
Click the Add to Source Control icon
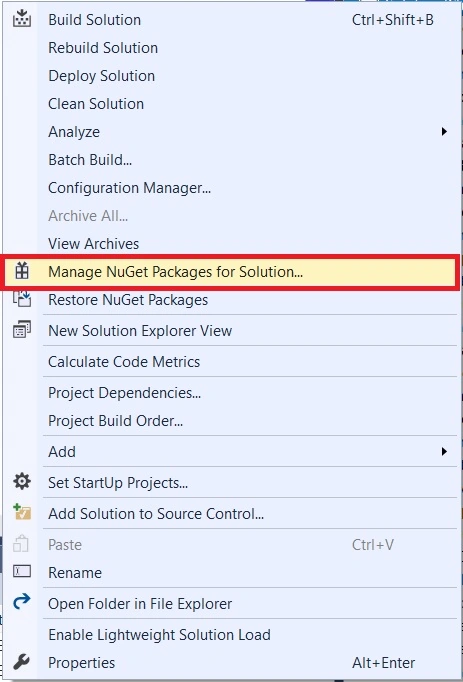tap(22, 512)
